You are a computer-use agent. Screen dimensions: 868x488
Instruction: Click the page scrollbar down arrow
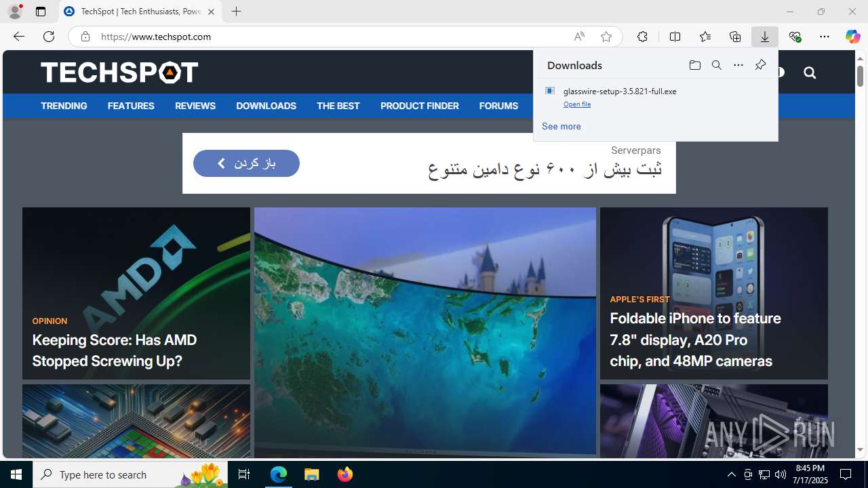(x=861, y=450)
